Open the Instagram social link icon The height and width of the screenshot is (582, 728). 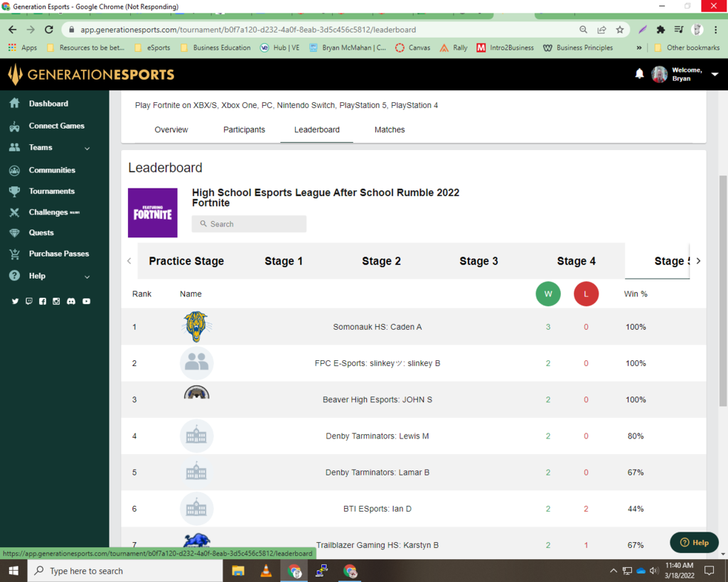56,301
